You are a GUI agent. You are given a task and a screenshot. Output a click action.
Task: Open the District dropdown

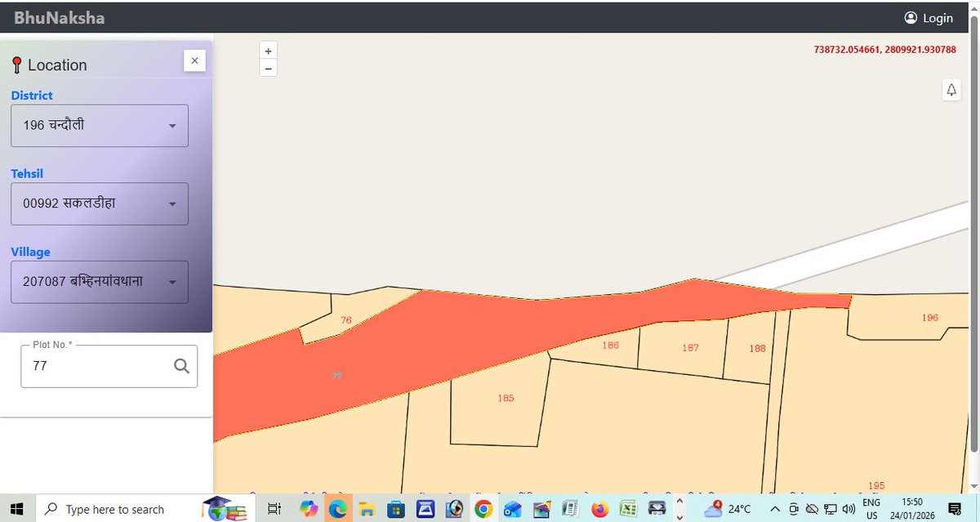100,126
